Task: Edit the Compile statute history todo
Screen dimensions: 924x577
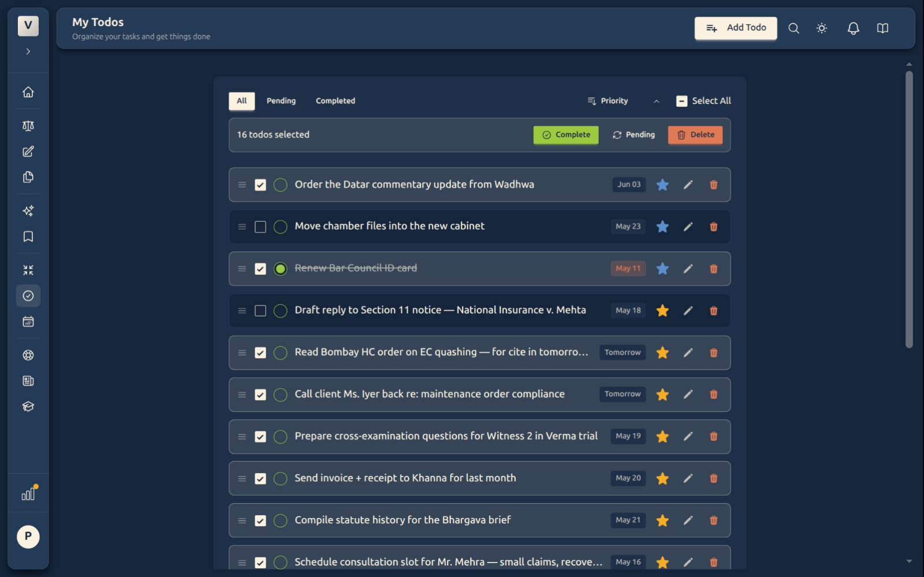Action: click(688, 520)
